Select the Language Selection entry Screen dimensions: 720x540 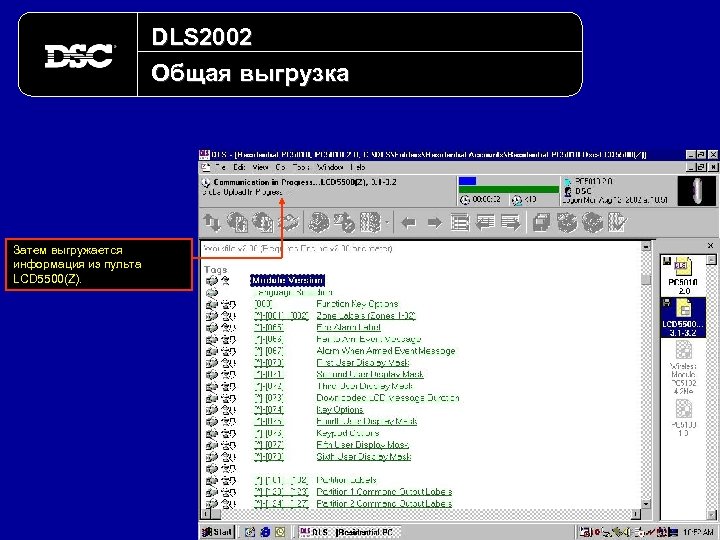point(293,292)
